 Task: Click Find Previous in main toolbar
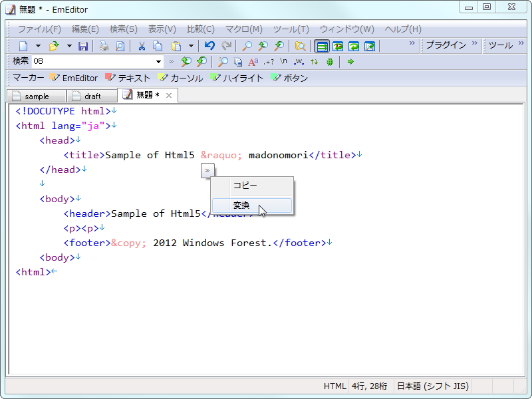point(263,46)
